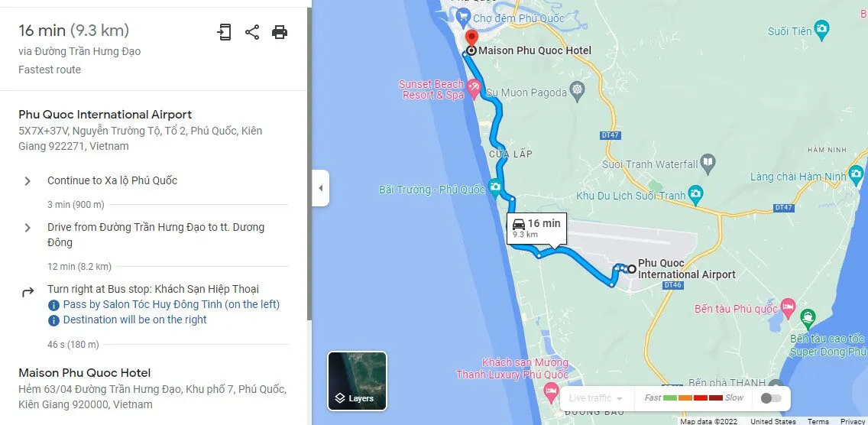The image size is (868, 425).
Task: Click the traffic speed color legend
Action: click(x=693, y=397)
